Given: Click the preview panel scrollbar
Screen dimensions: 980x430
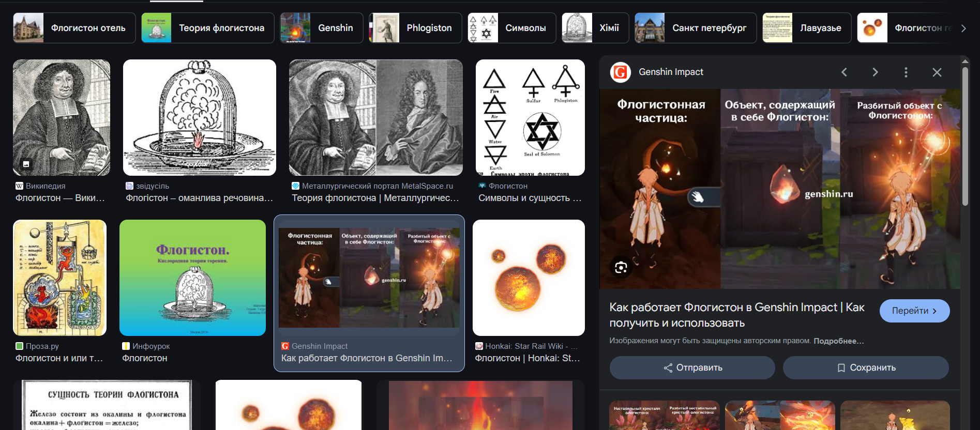Looking at the screenshot, I should pos(965,137).
